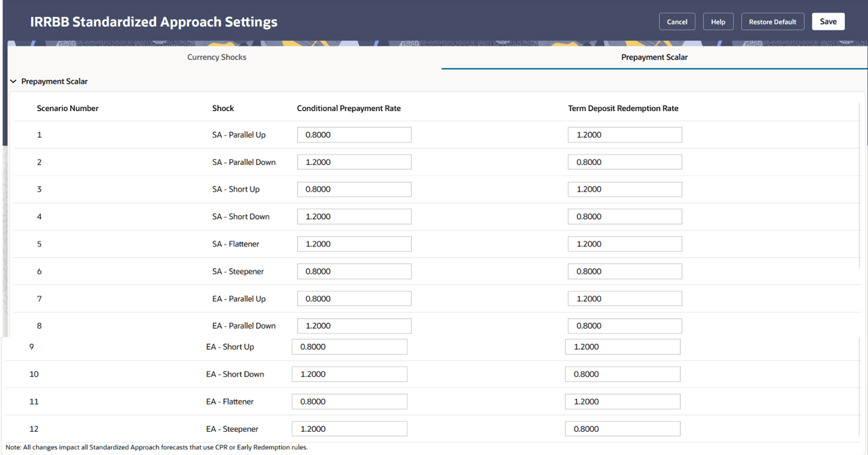868x455 pixels.
Task: Click scenario number 5
Action: 39,244
